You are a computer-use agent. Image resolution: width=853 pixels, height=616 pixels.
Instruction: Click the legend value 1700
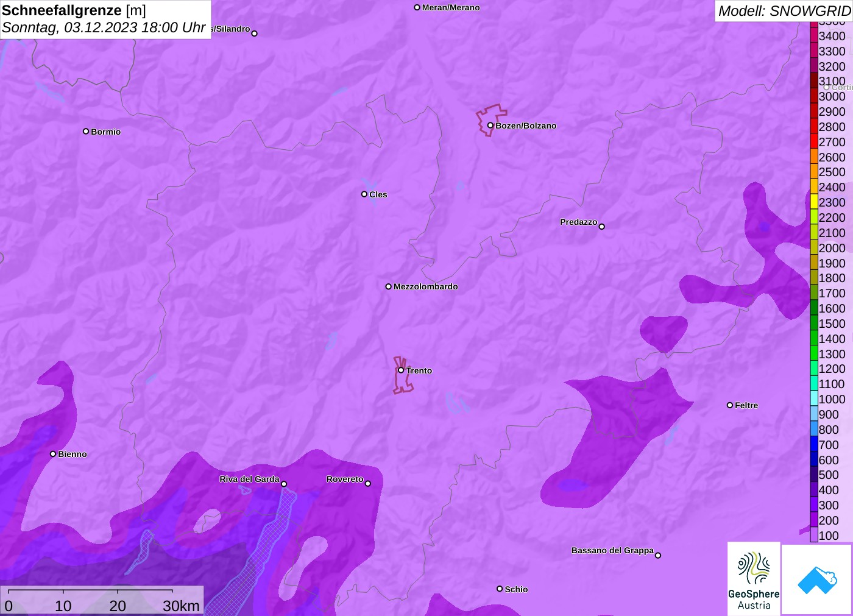point(832,293)
